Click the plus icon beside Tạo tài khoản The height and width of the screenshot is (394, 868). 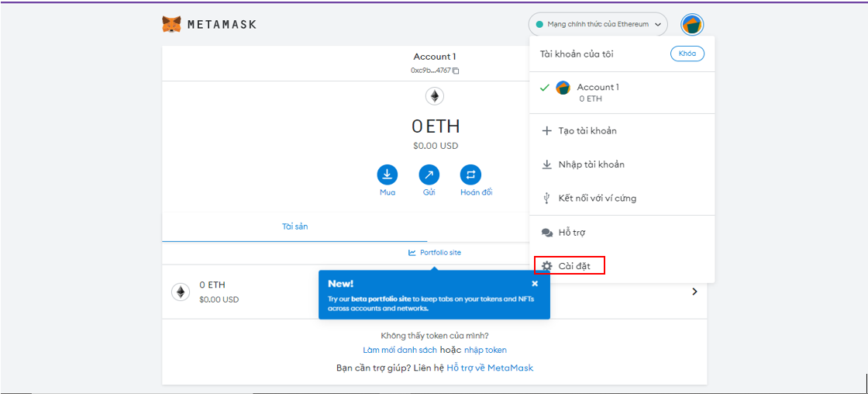click(x=547, y=131)
